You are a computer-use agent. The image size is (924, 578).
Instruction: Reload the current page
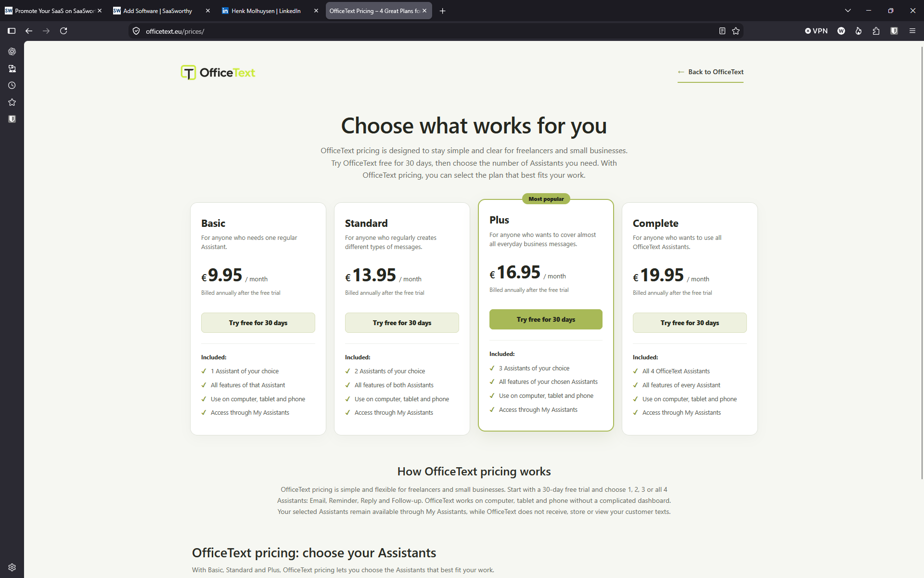point(64,31)
